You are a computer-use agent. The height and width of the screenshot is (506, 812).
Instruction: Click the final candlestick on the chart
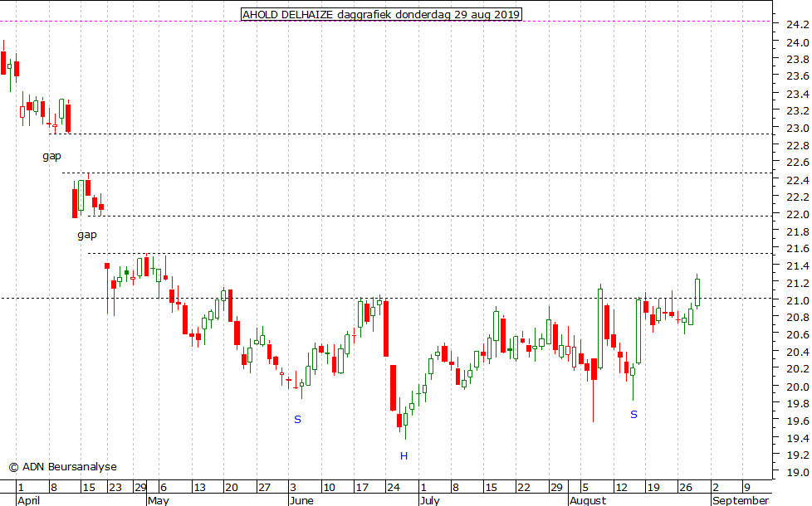(x=697, y=292)
